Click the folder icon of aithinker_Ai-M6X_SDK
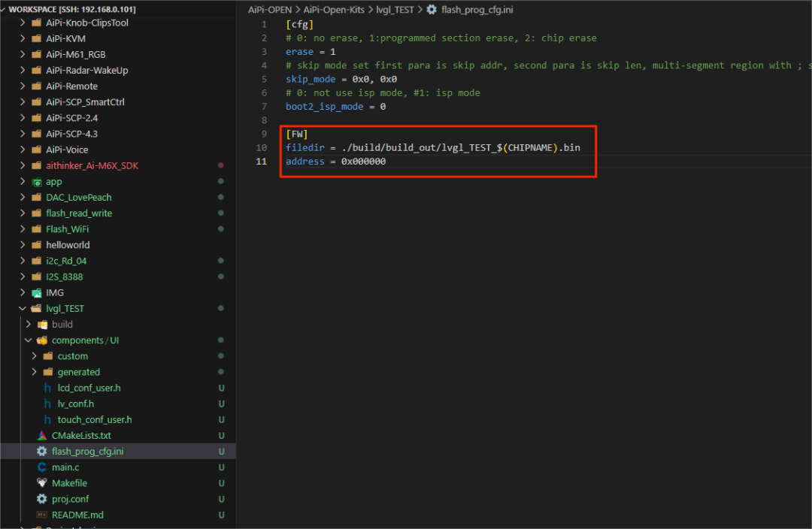Image resolution: width=812 pixels, height=529 pixels. click(x=36, y=165)
